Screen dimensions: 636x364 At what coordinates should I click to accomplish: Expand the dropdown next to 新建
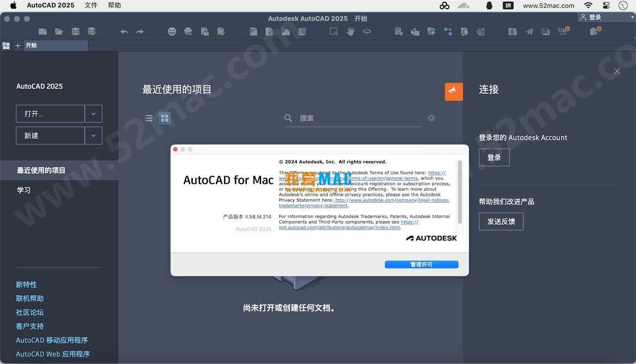click(x=93, y=136)
